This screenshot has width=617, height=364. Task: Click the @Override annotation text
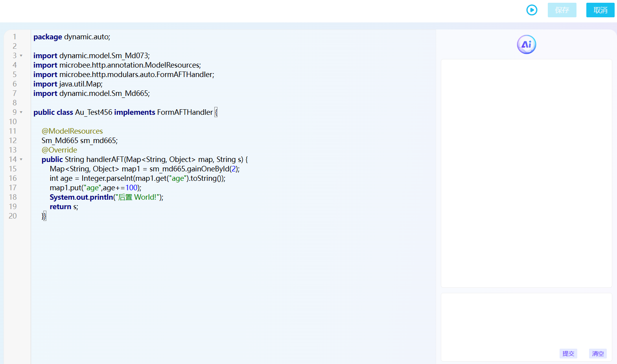[59, 150]
